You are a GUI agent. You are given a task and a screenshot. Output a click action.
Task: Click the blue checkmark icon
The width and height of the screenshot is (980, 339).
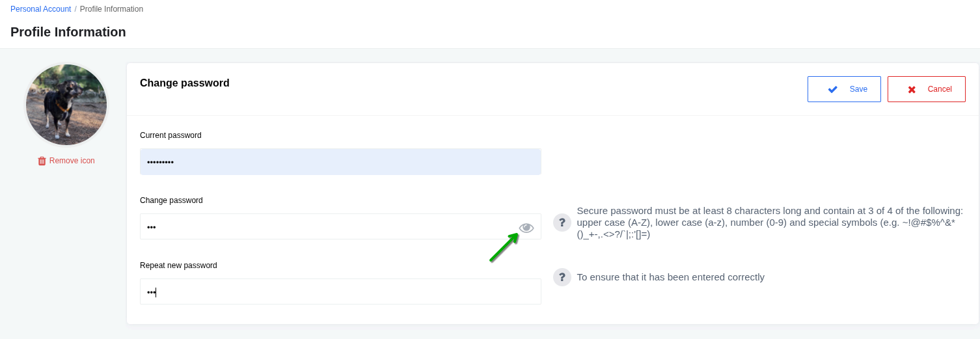[832, 89]
